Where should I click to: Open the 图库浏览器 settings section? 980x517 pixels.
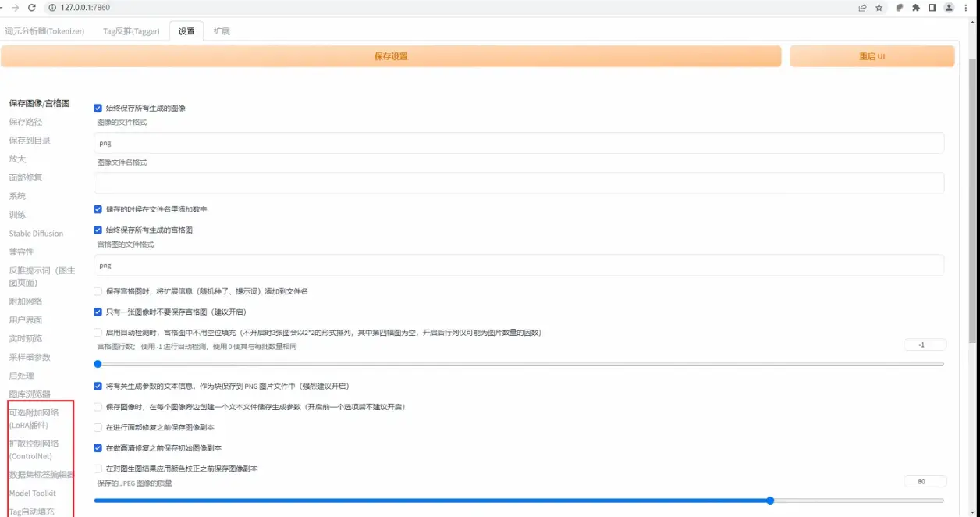pyautogui.click(x=29, y=395)
